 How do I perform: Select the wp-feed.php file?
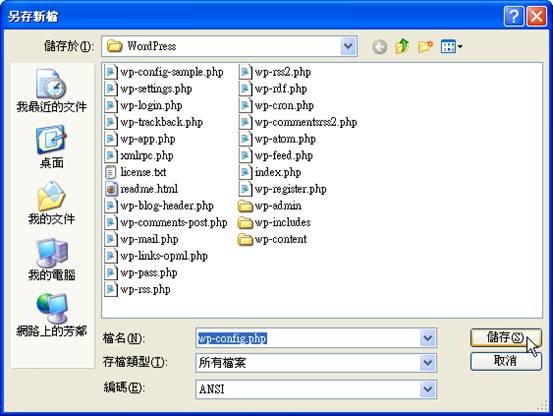coord(276,155)
